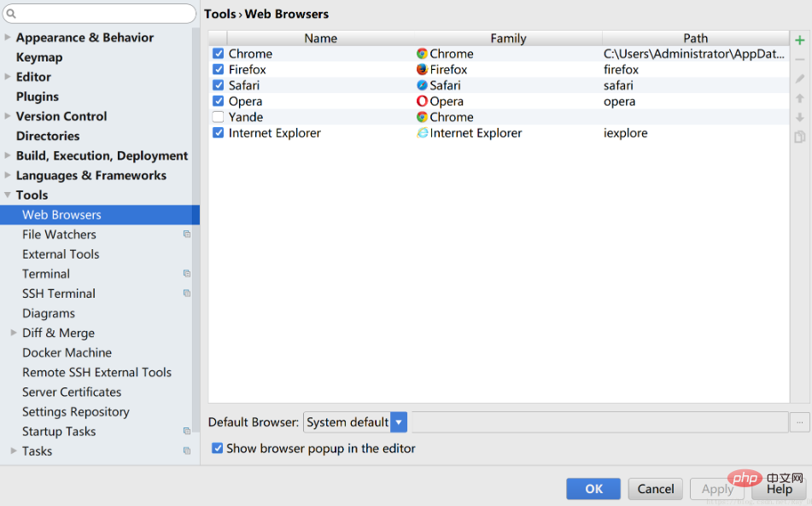The width and height of the screenshot is (812, 506).
Task: Click the edit pencil icon
Action: 799,79
